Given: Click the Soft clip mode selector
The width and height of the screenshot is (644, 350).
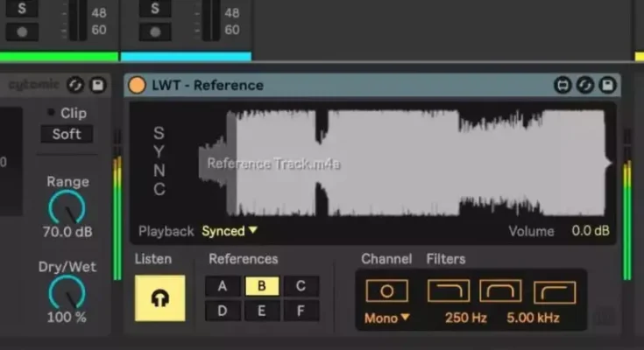Looking at the screenshot, I should click(67, 134).
